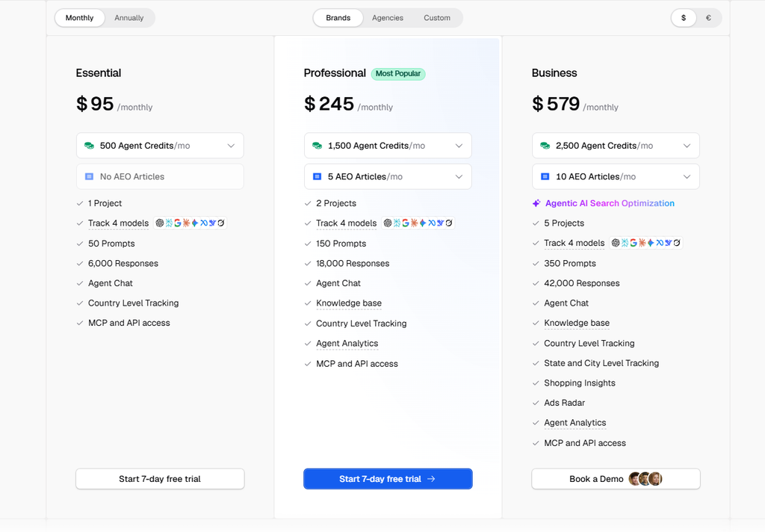Open the 5 AEO Articles dropdown

(x=388, y=176)
